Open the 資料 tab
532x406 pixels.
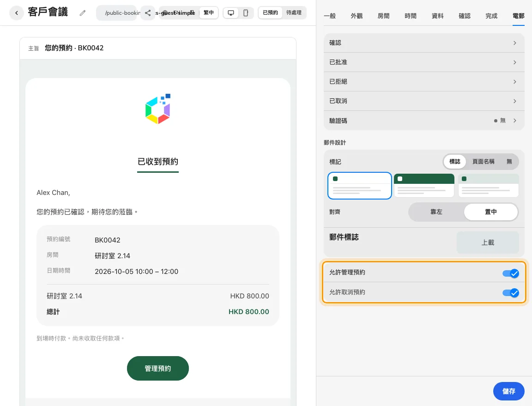click(x=437, y=16)
